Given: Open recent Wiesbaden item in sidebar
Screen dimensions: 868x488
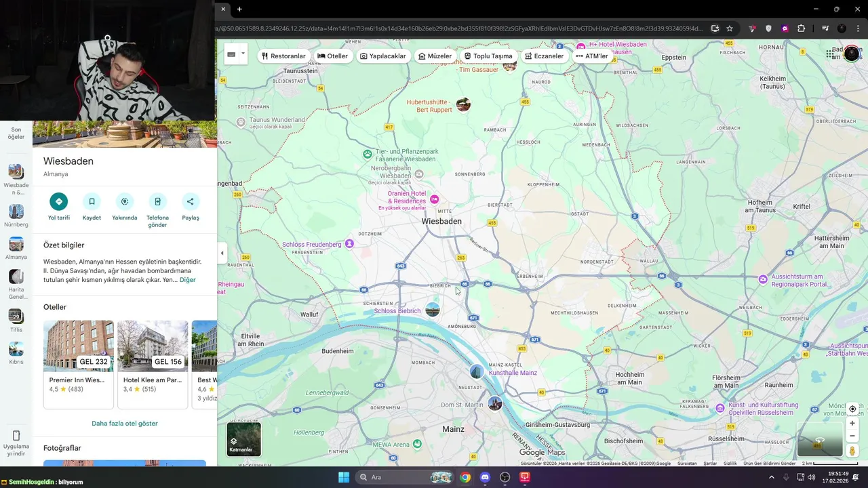Looking at the screenshot, I should (16, 179).
